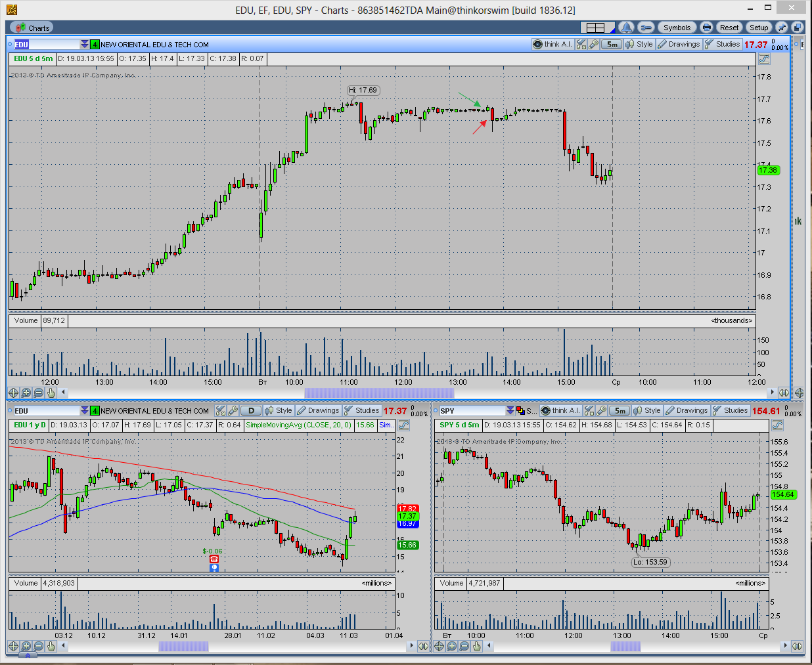Print the charts with printer icon
Viewport: 812px width, 665px height.
pyautogui.click(x=706, y=28)
